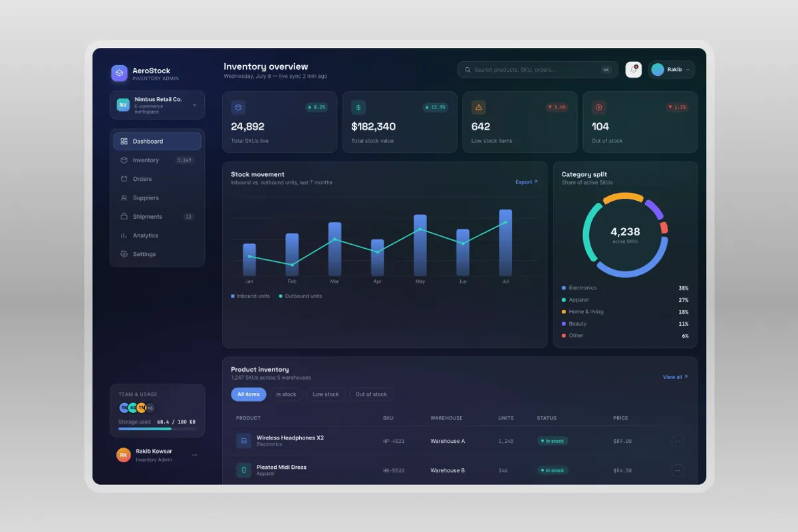Click the Nimbus Retail Co. workspace avatar
Image resolution: width=798 pixels, height=532 pixels.
click(123, 105)
